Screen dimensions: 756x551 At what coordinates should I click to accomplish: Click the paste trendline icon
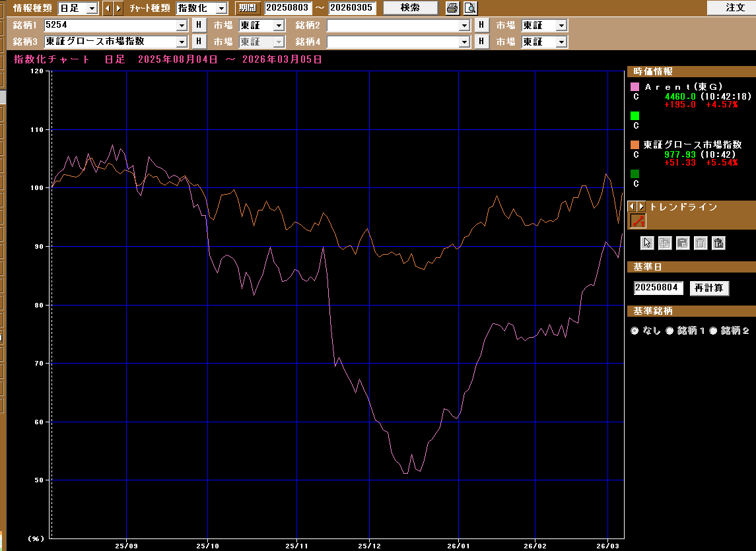coord(683,243)
